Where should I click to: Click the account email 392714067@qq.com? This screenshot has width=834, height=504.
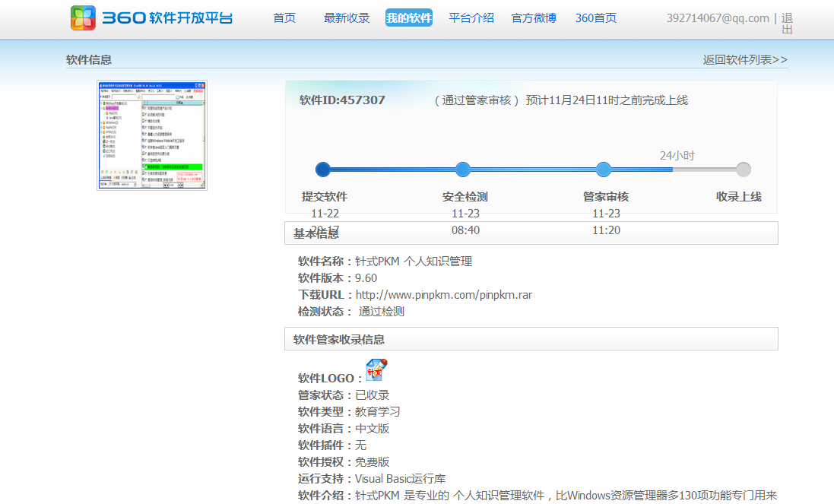pyautogui.click(x=718, y=18)
